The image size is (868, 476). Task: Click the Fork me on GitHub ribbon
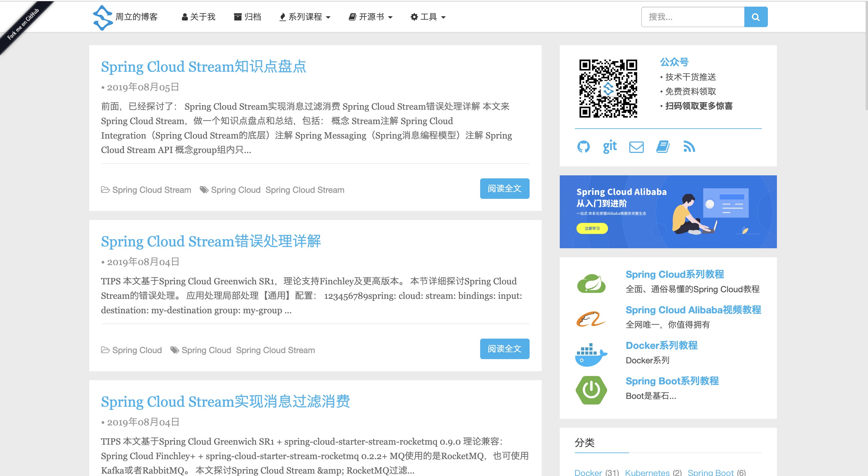(x=23, y=24)
